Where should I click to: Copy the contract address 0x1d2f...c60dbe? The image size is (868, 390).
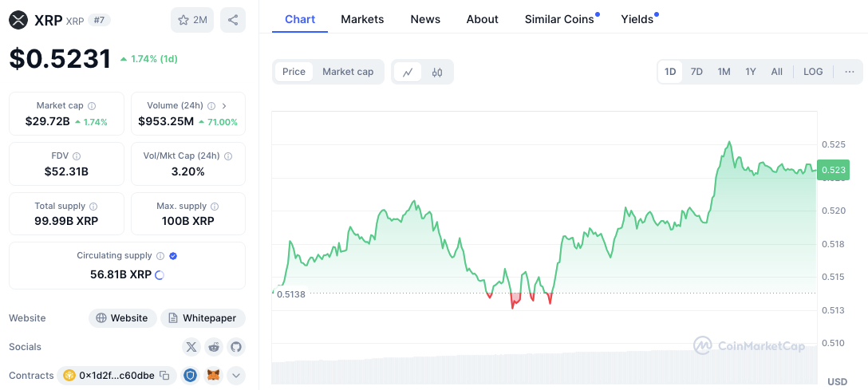tap(164, 376)
